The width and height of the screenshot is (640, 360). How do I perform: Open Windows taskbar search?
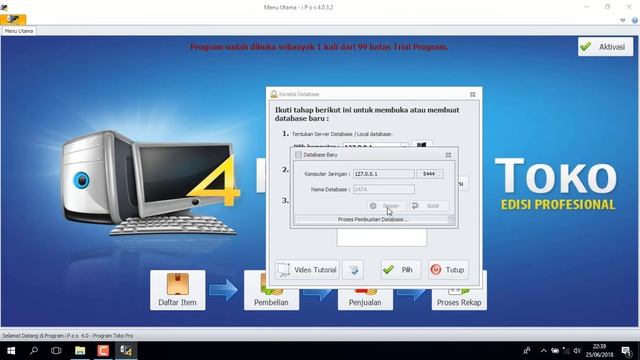point(34,351)
